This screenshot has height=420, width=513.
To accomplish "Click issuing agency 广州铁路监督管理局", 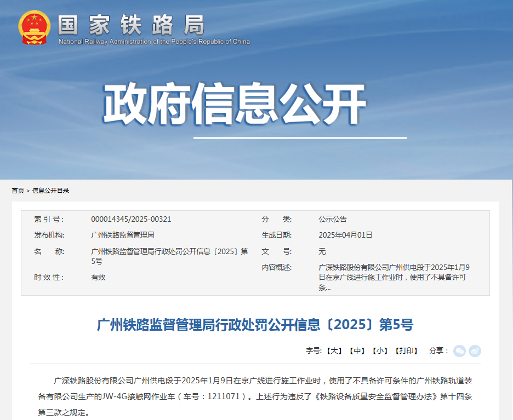I will point(123,235).
